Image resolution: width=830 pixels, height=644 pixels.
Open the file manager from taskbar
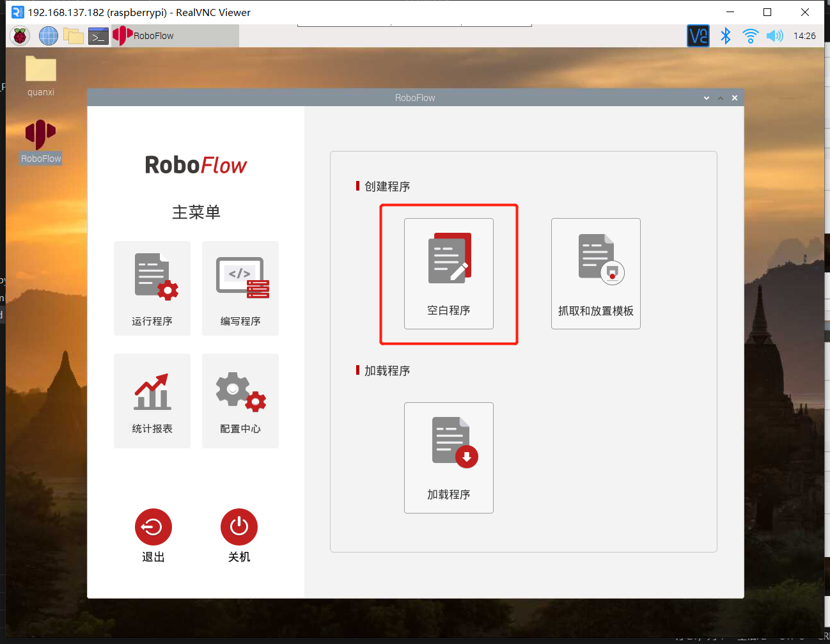pyautogui.click(x=74, y=36)
